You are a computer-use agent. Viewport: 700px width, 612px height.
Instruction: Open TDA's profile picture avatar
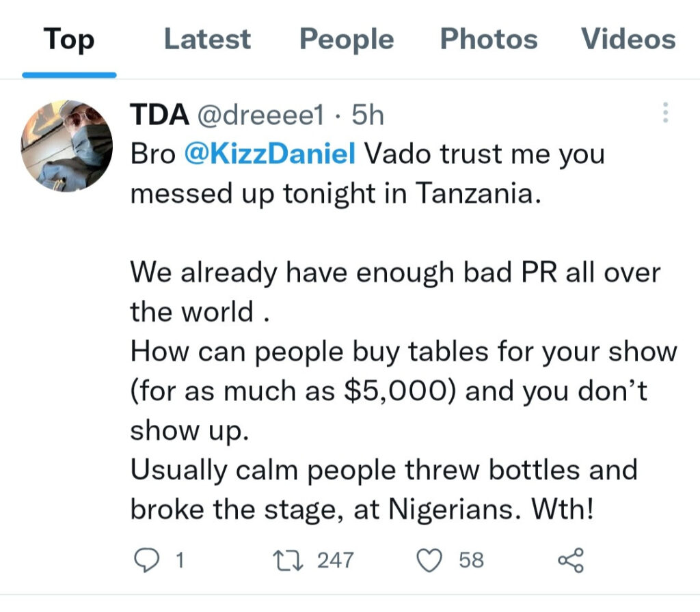[x=67, y=146]
